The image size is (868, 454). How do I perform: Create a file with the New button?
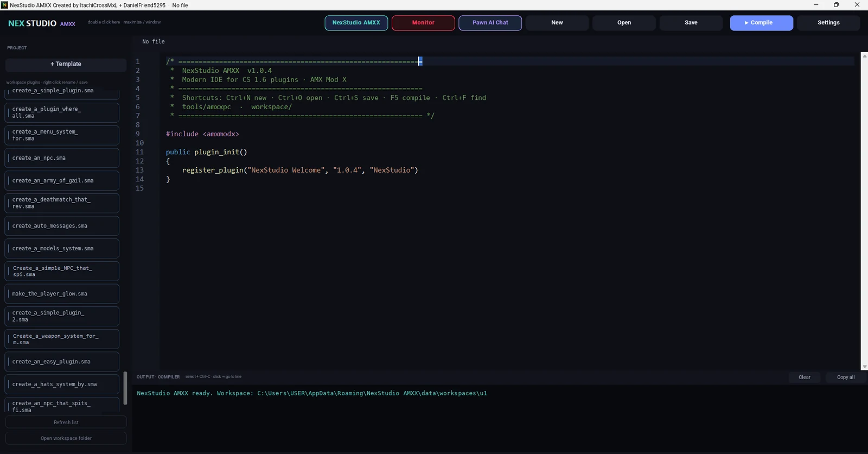click(557, 23)
